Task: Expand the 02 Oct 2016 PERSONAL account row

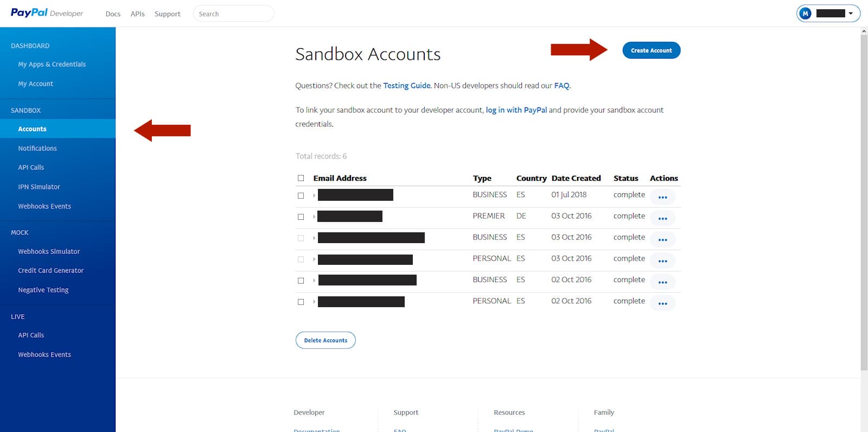Action: point(314,302)
